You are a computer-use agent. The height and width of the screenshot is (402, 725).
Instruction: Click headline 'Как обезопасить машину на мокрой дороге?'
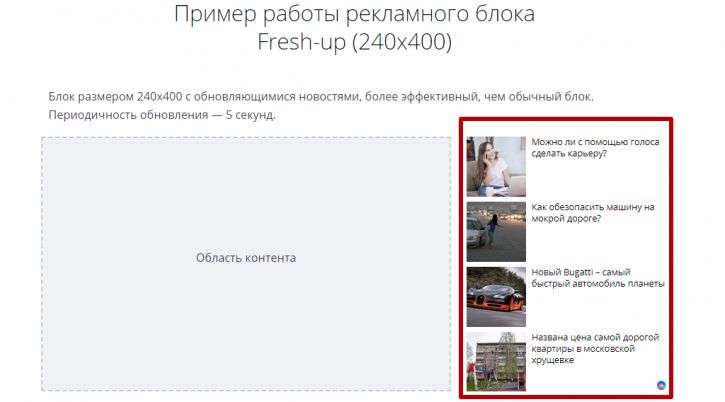(x=593, y=213)
